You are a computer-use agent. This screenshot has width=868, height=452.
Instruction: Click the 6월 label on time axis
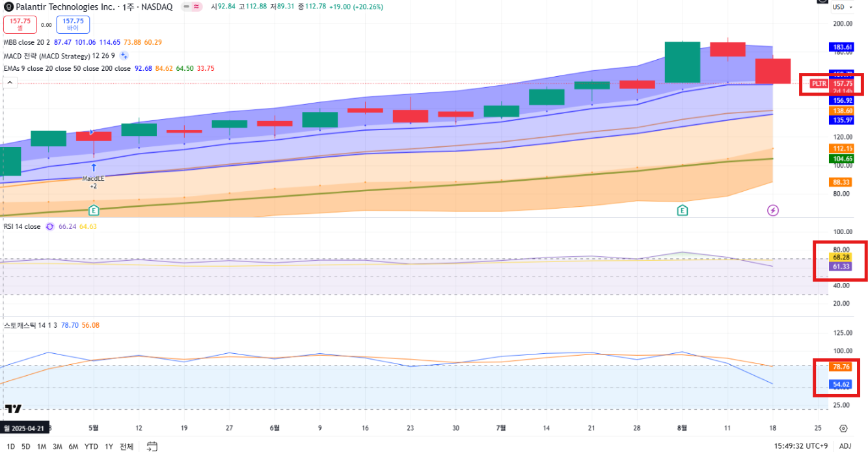[x=274, y=429]
